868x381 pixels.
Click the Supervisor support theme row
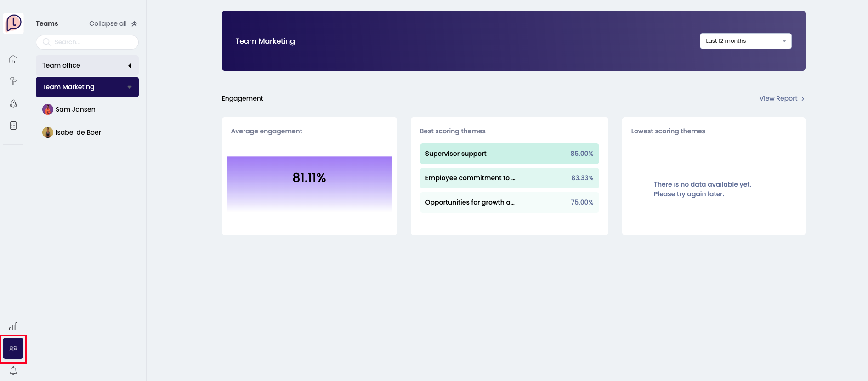tap(509, 154)
